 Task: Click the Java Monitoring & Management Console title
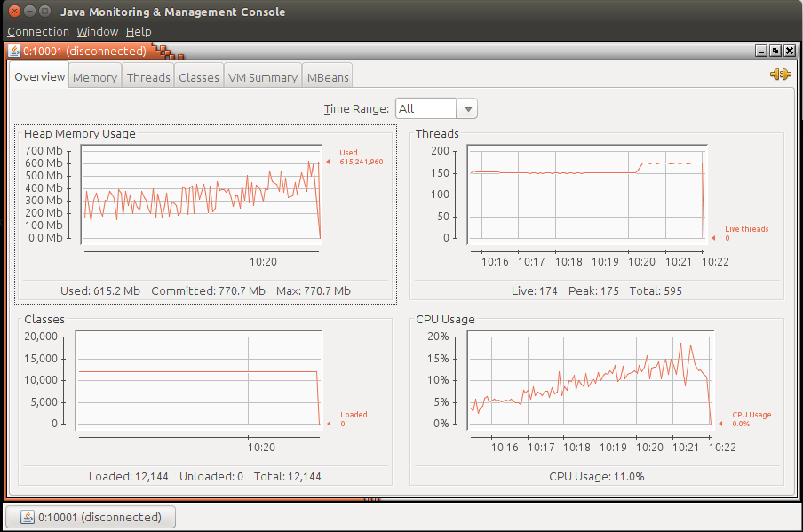point(172,12)
